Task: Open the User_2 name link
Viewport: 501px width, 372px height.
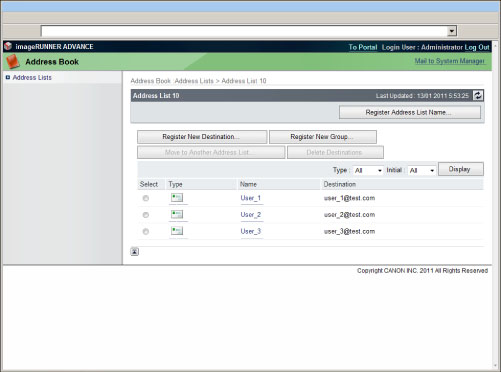Action: tap(251, 214)
